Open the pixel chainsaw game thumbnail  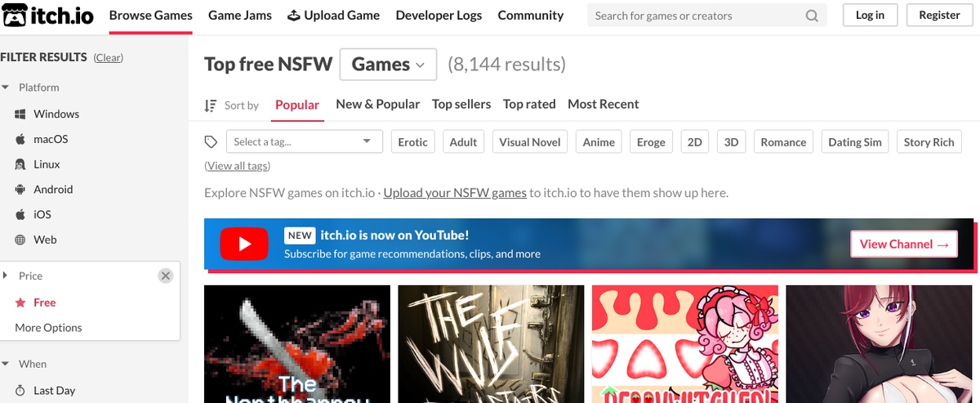click(297, 344)
